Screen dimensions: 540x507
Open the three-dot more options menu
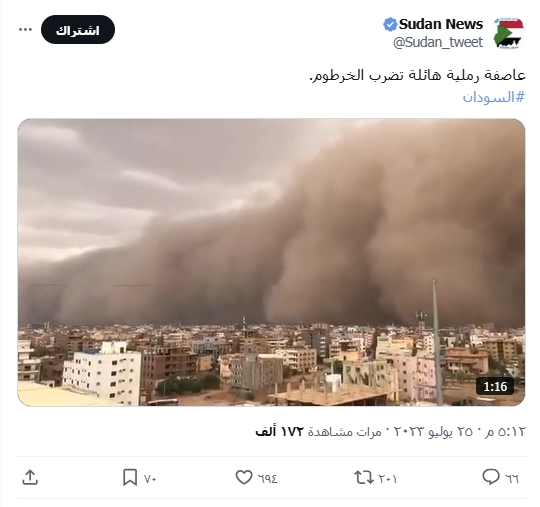[x=25, y=30]
